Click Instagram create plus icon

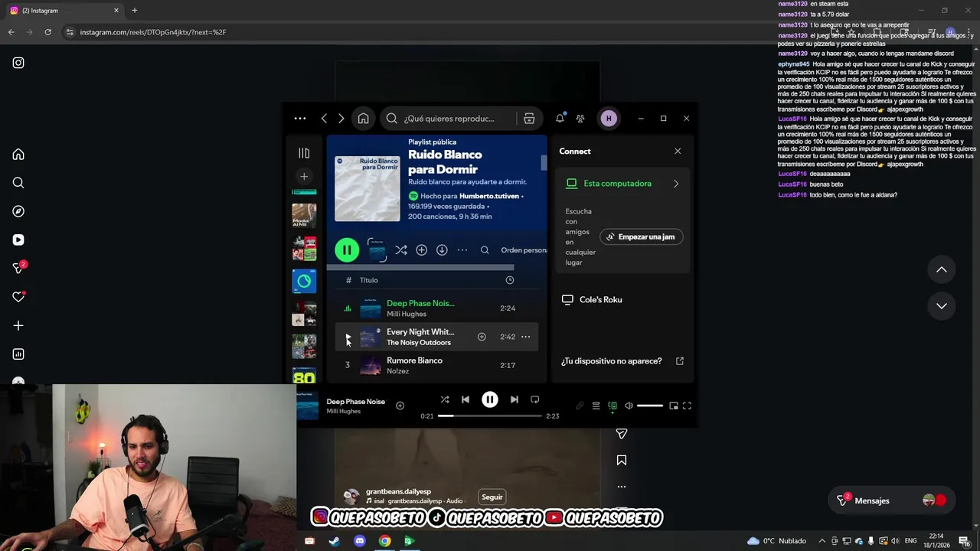point(18,325)
